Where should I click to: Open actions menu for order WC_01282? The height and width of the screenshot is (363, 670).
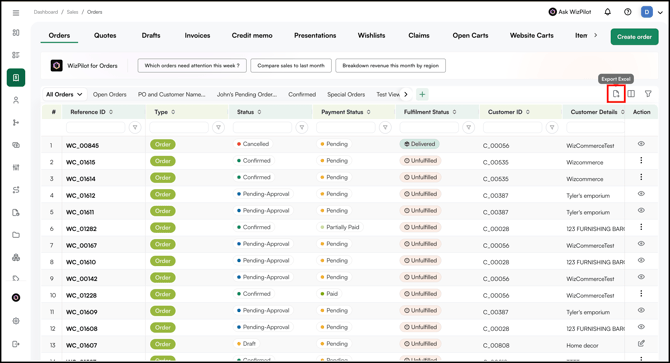pyautogui.click(x=641, y=227)
